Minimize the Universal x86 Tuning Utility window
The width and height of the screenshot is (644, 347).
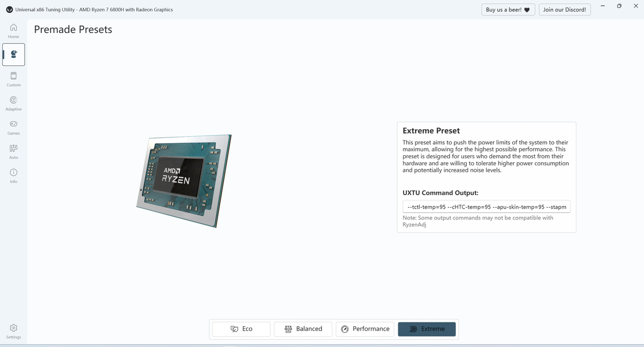point(602,6)
